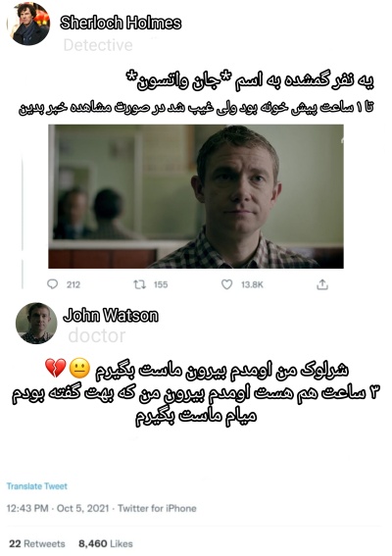Open John Watson profile avatar
Screen dimensions: 392x556
36,323
